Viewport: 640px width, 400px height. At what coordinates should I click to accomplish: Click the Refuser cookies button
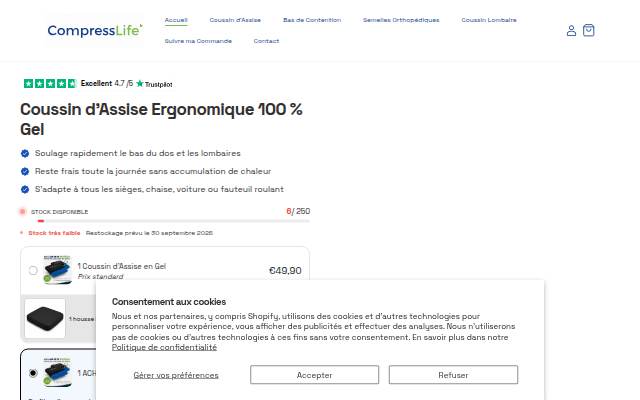453,375
